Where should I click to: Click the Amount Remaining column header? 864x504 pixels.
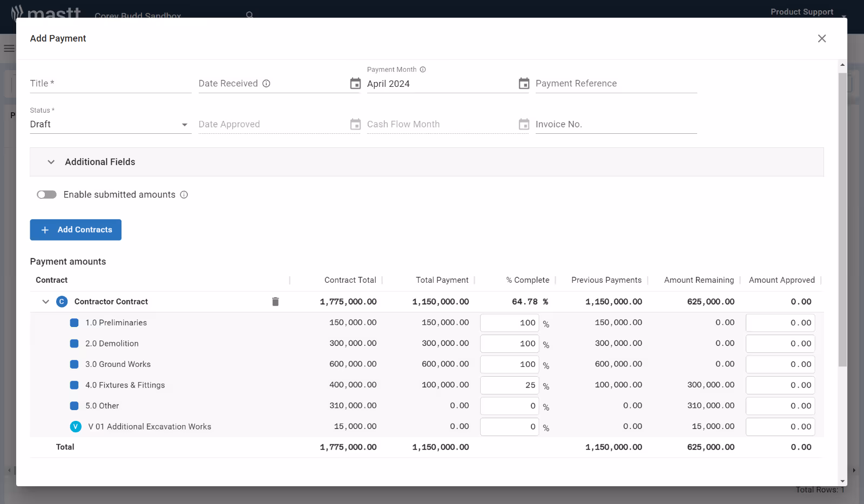699,280
